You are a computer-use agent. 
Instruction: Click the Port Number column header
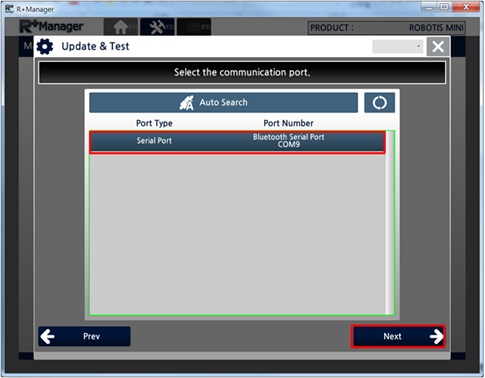click(x=288, y=123)
